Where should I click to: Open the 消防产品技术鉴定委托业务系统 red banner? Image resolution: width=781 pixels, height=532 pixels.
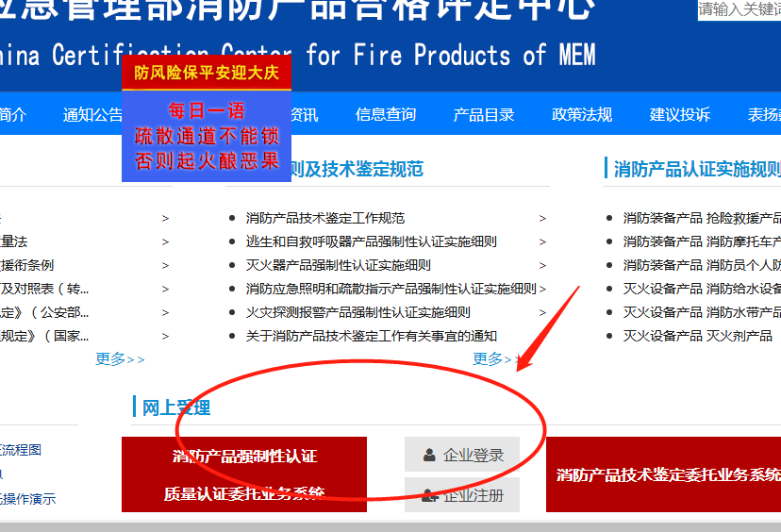point(663,474)
